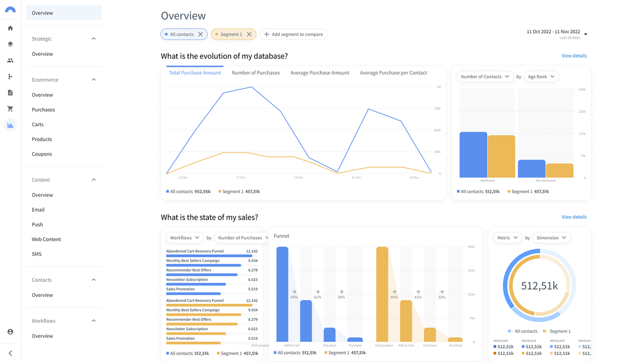
Task: Remove the All contacts segment chip
Action: tap(200, 34)
